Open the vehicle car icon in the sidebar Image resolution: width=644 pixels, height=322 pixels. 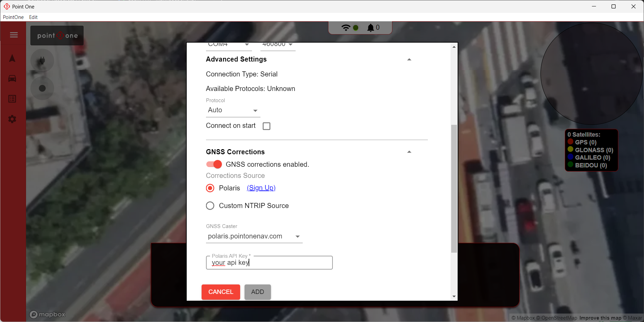12,78
